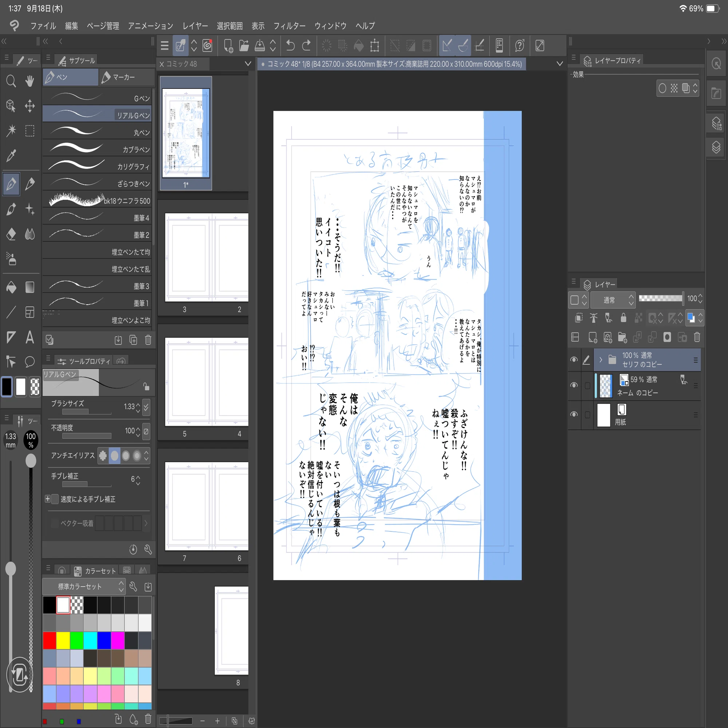This screenshot has width=728, height=728.
Task: Select the Gペン sub tool
Action: click(x=97, y=98)
